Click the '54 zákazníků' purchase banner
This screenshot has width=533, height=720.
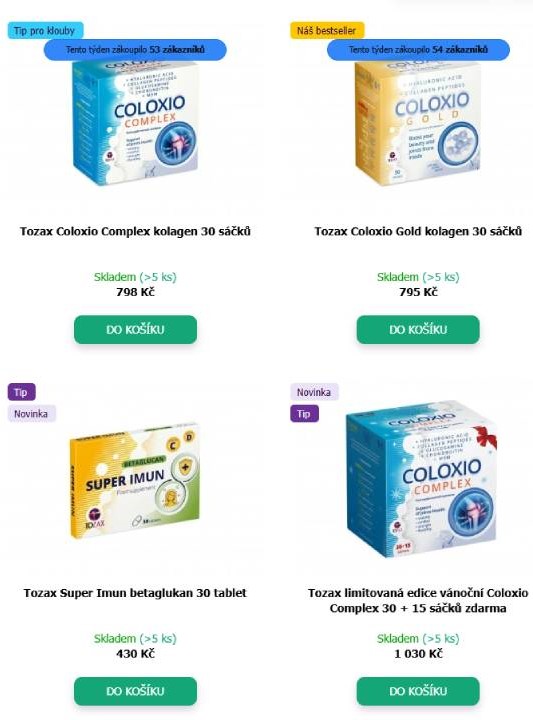point(418,50)
